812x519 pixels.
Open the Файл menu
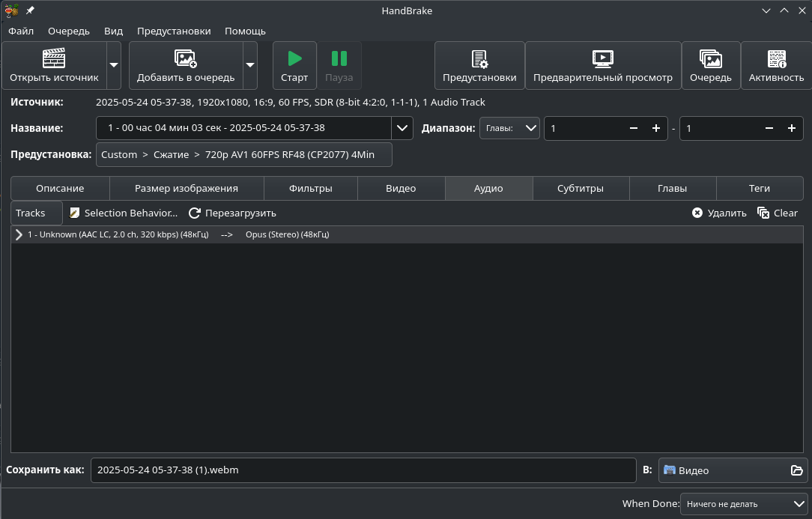coord(21,31)
